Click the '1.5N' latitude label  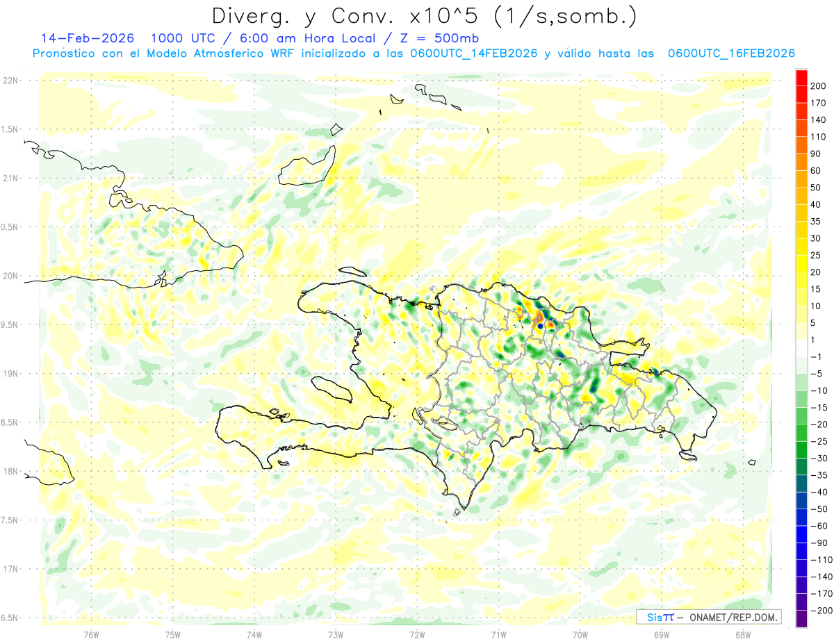click(10, 129)
